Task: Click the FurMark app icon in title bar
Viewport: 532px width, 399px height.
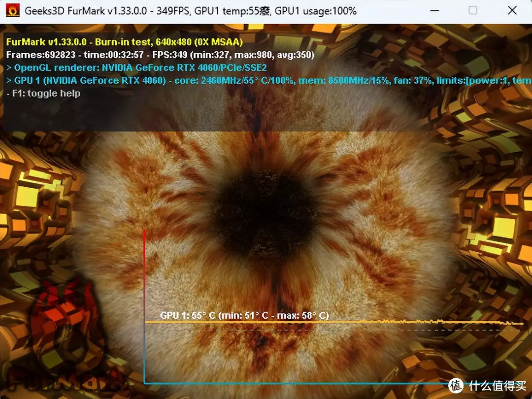Action: coord(12,10)
